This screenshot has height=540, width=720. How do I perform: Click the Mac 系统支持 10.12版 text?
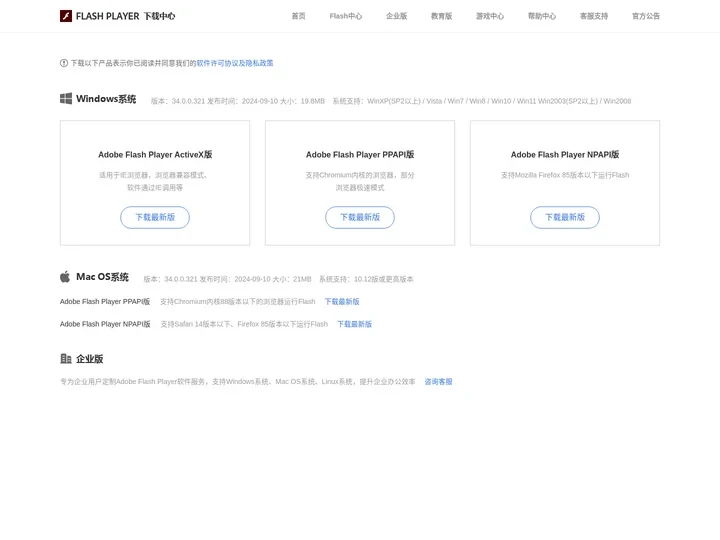pyautogui.click(x=366, y=279)
